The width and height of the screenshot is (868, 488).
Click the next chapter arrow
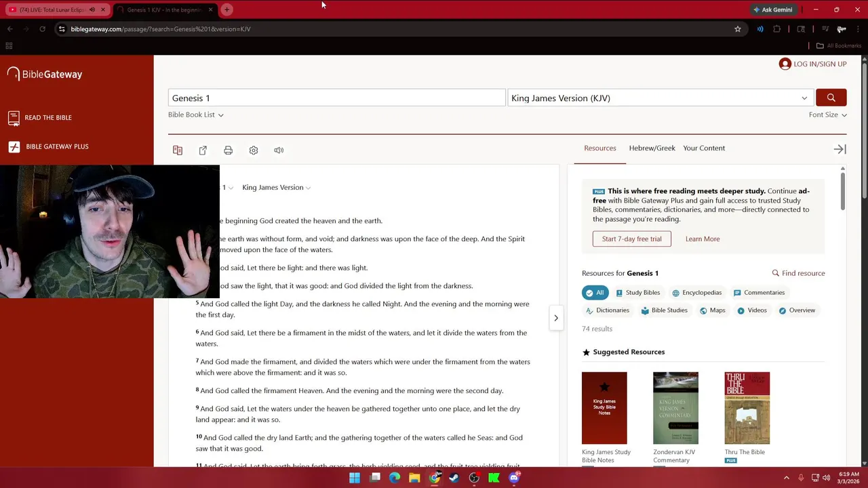556,318
